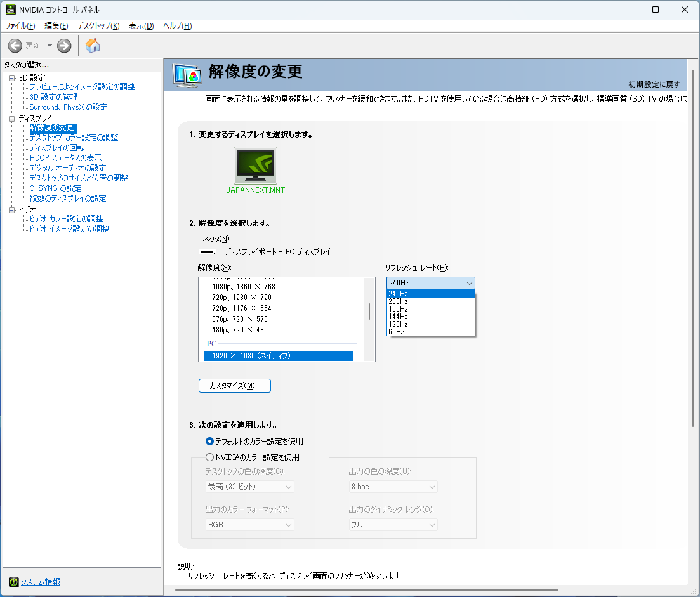
Task: Collapse the ディスプレイ tree node
Action: tap(11, 119)
